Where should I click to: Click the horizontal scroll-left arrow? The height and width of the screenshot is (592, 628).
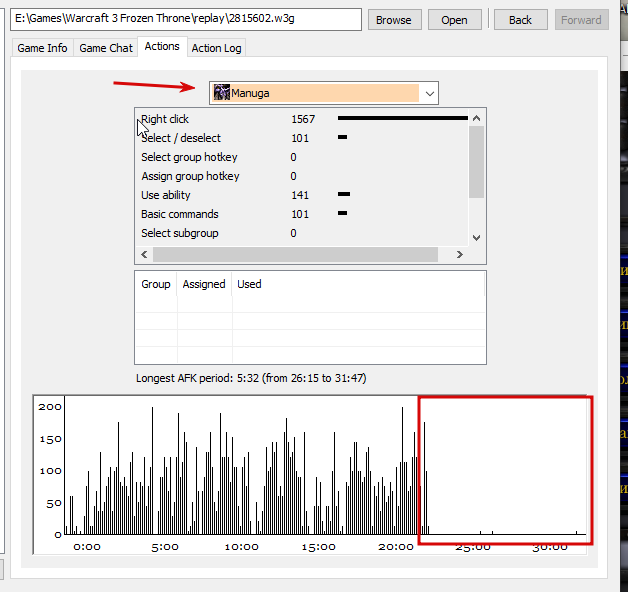tap(145, 254)
